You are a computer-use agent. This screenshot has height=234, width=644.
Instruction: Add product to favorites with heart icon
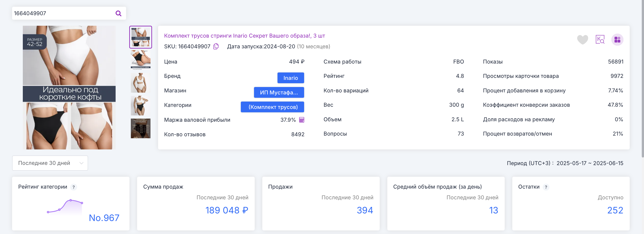tap(582, 40)
